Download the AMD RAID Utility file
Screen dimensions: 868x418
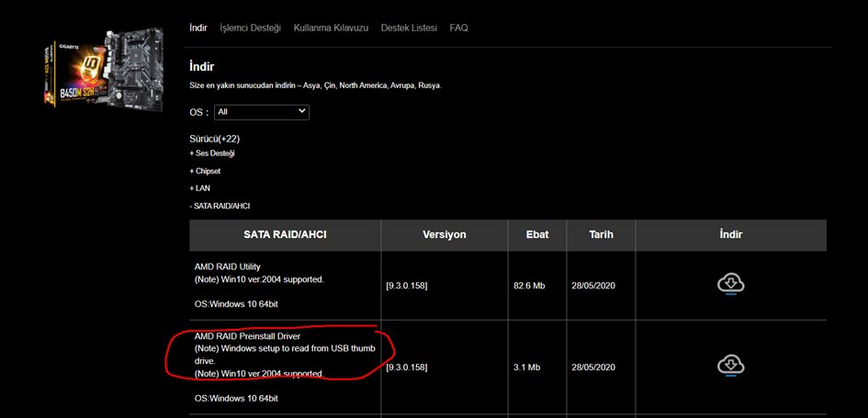point(731,285)
